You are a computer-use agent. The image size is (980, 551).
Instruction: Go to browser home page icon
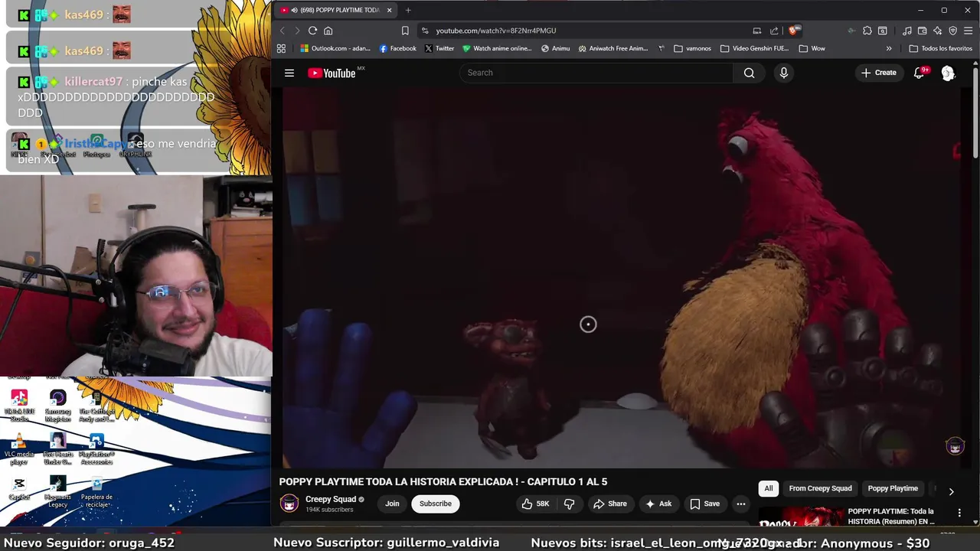(328, 31)
